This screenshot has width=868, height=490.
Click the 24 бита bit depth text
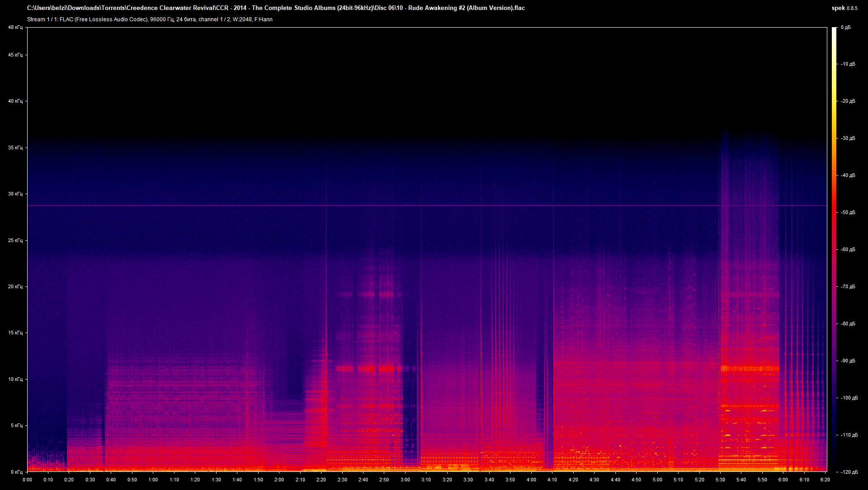click(186, 19)
